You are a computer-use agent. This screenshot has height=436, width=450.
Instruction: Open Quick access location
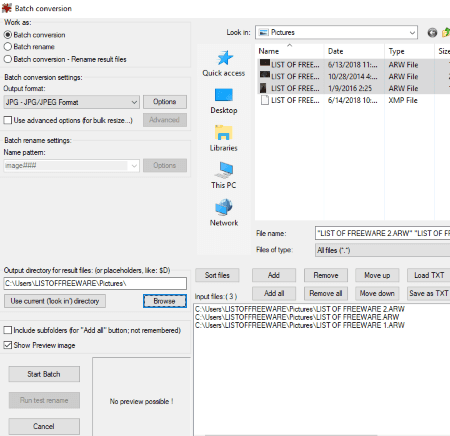click(224, 64)
